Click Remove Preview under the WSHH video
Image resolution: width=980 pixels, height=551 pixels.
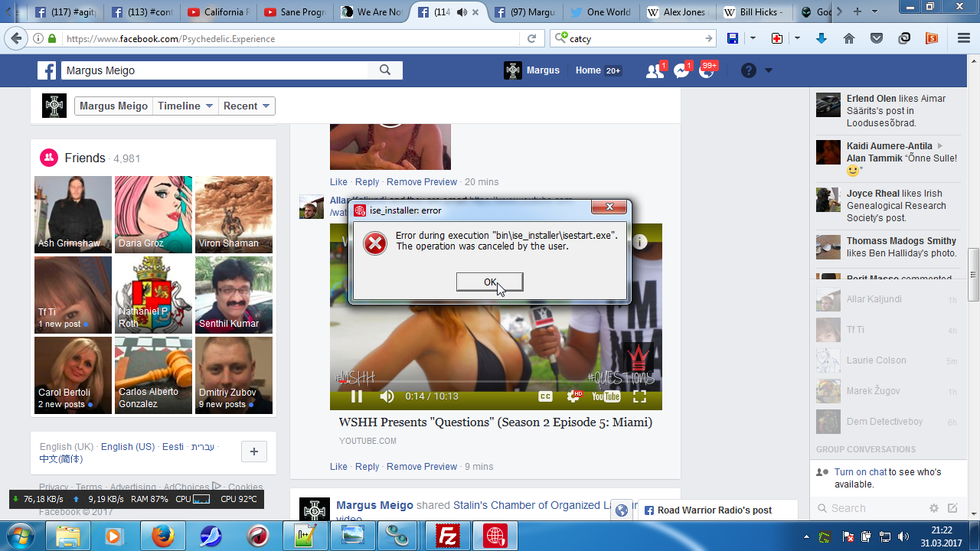point(422,467)
